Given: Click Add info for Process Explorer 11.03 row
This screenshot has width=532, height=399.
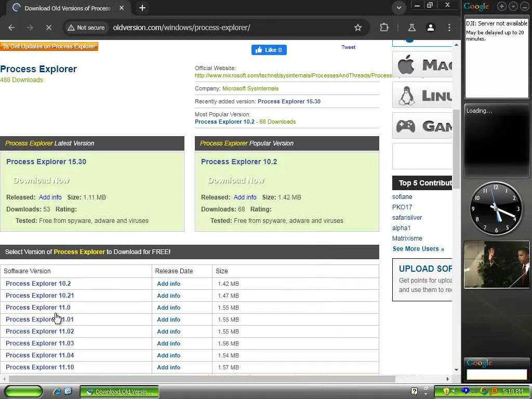Looking at the screenshot, I should 169,344.
